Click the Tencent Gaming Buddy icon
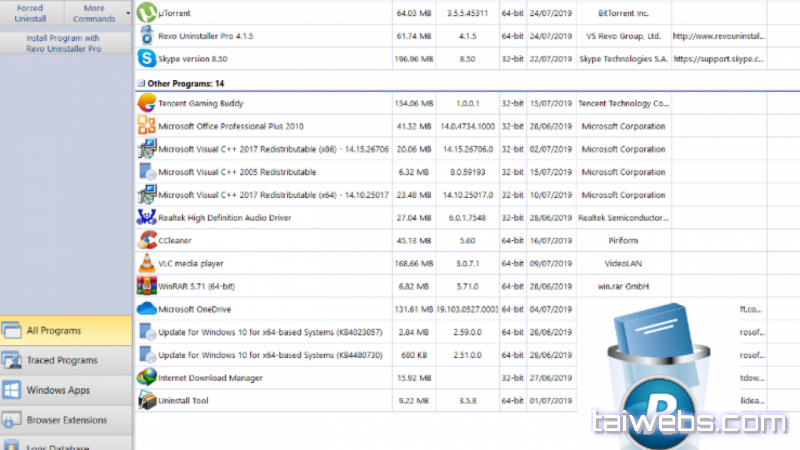This screenshot has width=800, height=450. (x=146, y=103)
